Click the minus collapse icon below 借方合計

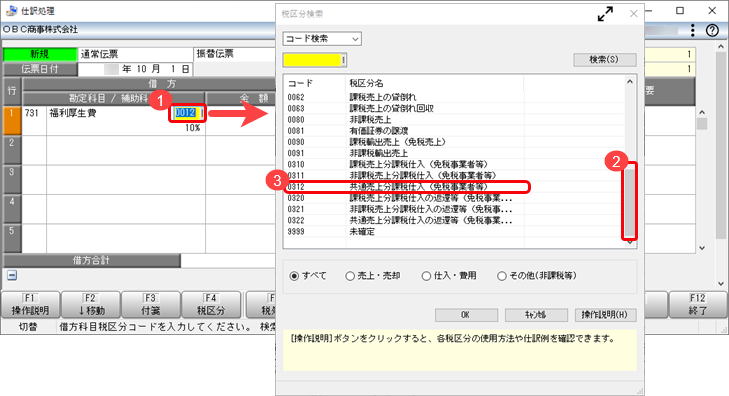[x=12, y=276]
